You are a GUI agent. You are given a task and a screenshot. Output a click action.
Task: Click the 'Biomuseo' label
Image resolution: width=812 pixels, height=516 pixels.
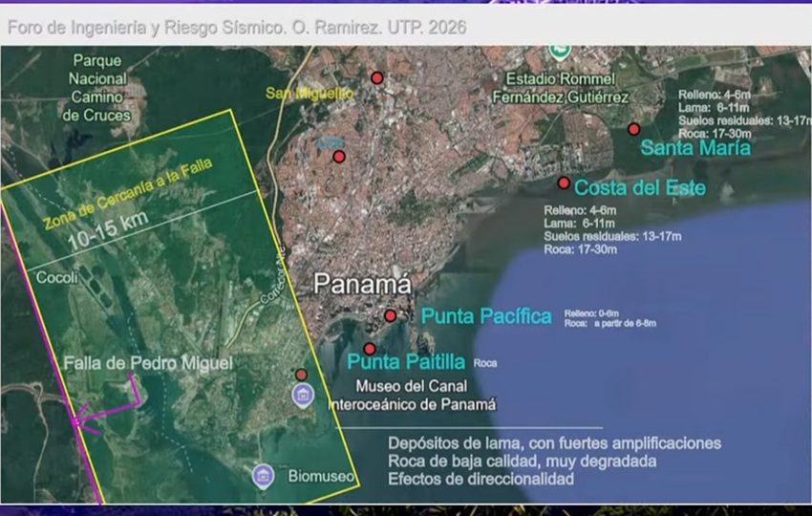pyautogui.click(x=321, y=476)
